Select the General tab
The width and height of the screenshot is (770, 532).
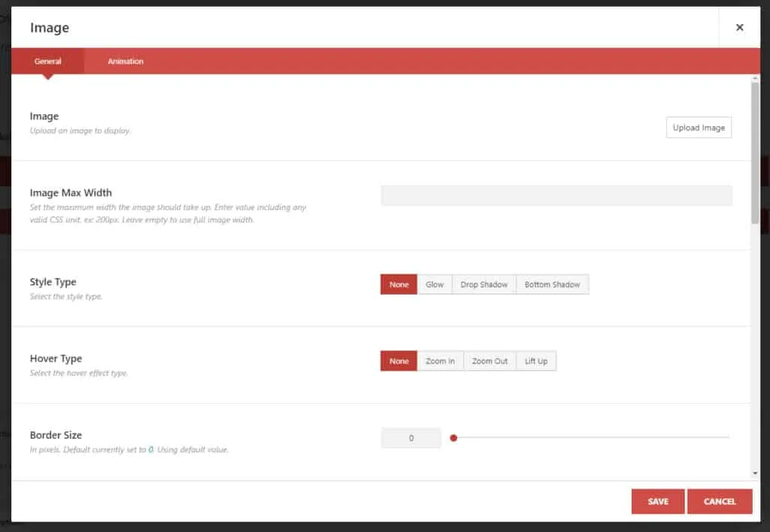click(x=47, y=62)
